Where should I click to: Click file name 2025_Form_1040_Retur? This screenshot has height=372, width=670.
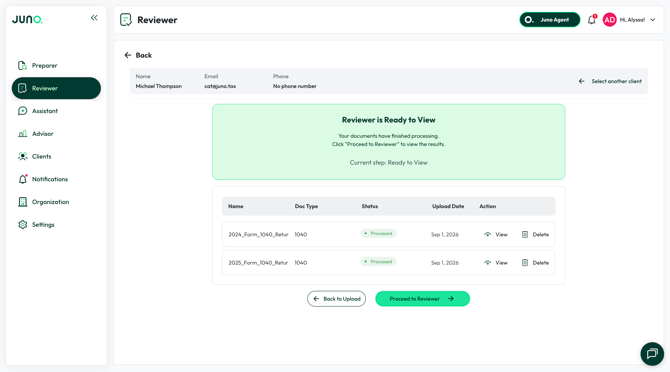pyautogui.click(x=258, y=263)
